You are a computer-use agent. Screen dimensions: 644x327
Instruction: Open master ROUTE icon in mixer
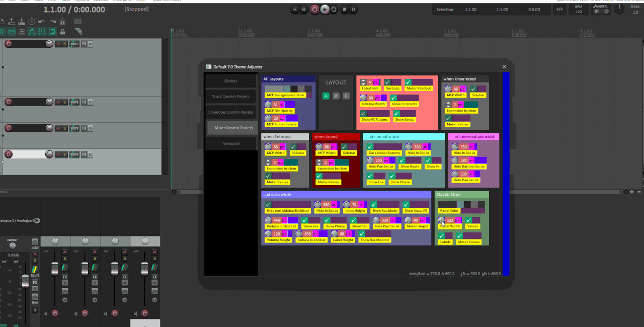click(35, 270)
